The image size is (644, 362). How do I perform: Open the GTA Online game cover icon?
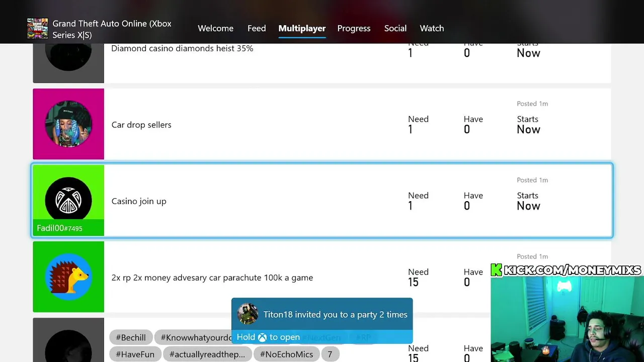38,29
